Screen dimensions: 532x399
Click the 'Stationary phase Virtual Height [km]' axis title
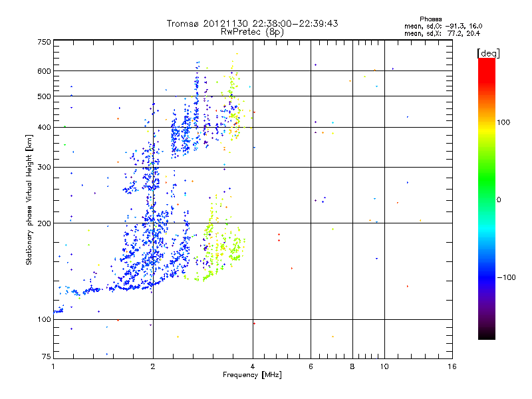pos(29,200)
